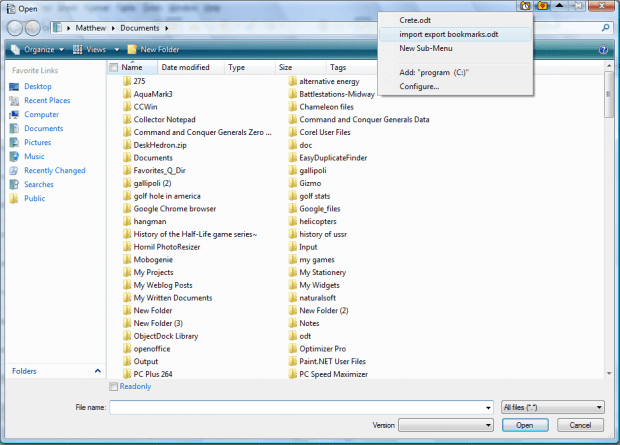Select the Configure... menu item
Viewport: 620px width, 445px height.
pyautogui.click(x=419, y=86)
